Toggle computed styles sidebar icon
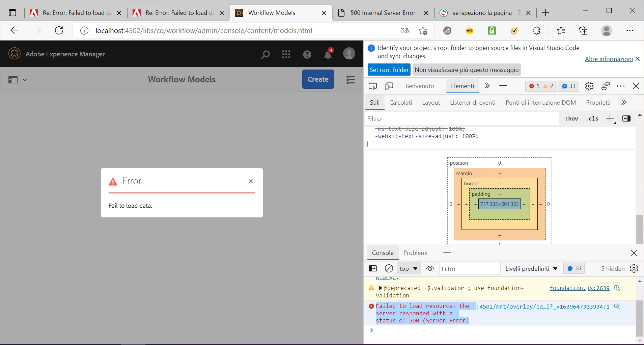644x345 pixels. coord(626,119)
